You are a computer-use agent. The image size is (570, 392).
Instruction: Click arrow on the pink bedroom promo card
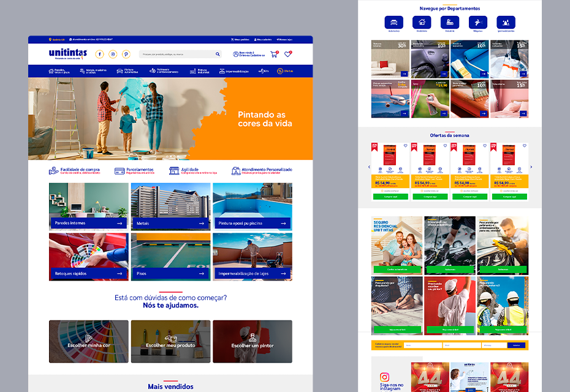click(523, 113)
